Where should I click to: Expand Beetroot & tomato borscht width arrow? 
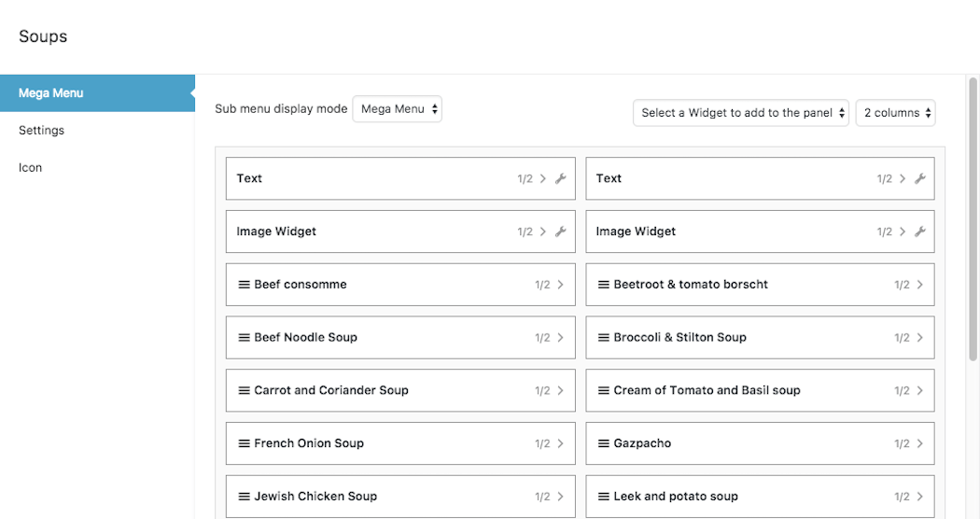[x=920, y=285]
